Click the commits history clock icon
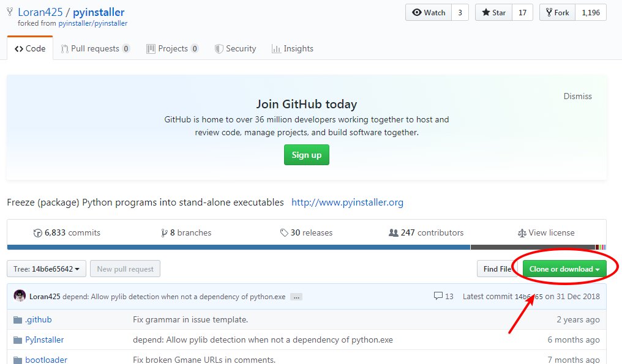Screen dimensions: 622x364 click(38, 233)
